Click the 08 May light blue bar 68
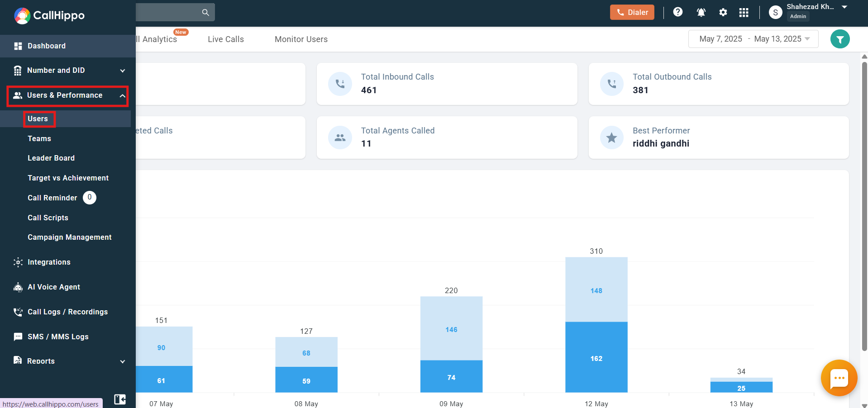This screenshot has width=868, height=408. pos(306,352)
